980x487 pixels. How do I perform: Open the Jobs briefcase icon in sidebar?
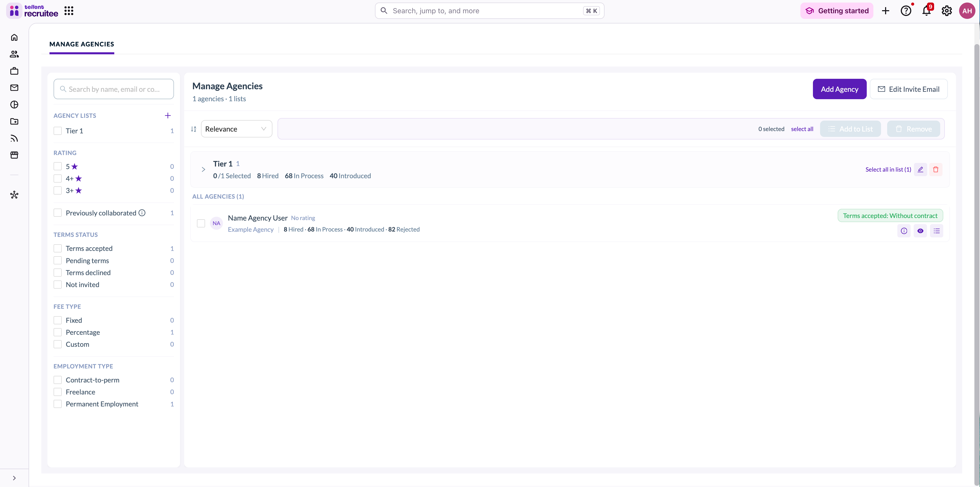(x=14, y=71)
